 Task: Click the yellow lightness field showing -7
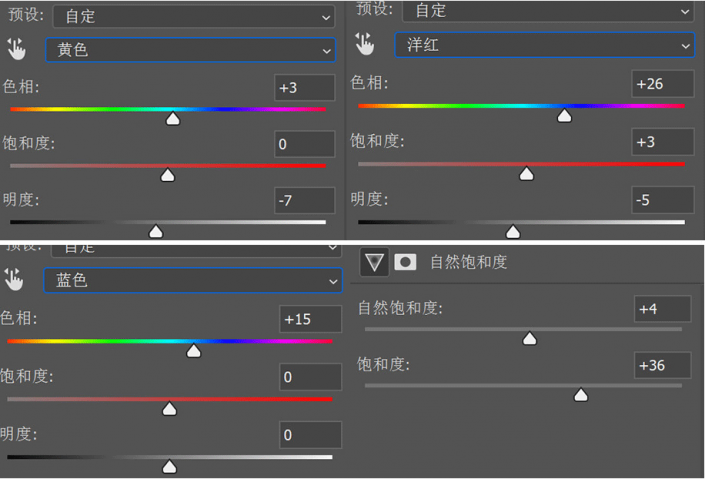tap(304, 201)
